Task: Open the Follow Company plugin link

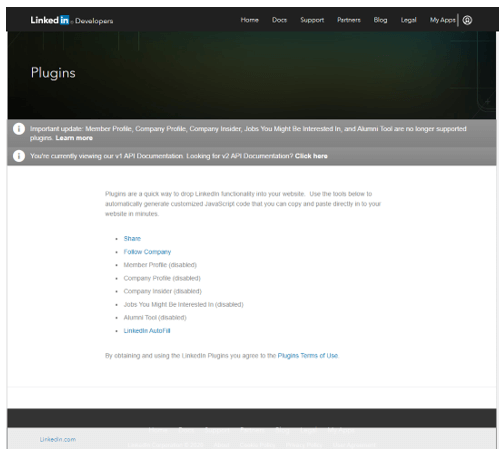Action: click(x=147, y=252)
